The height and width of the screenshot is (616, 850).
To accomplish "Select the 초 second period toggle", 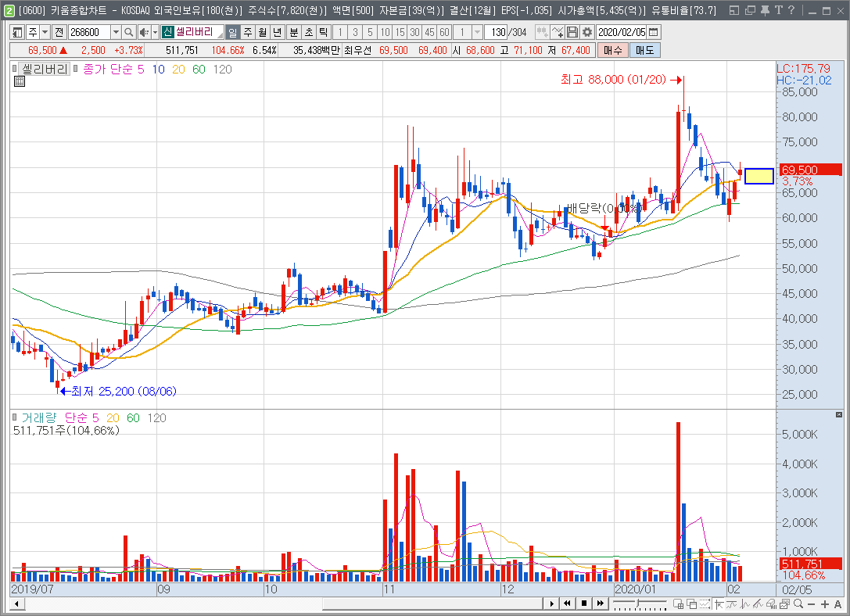I will tap(308, 33).
